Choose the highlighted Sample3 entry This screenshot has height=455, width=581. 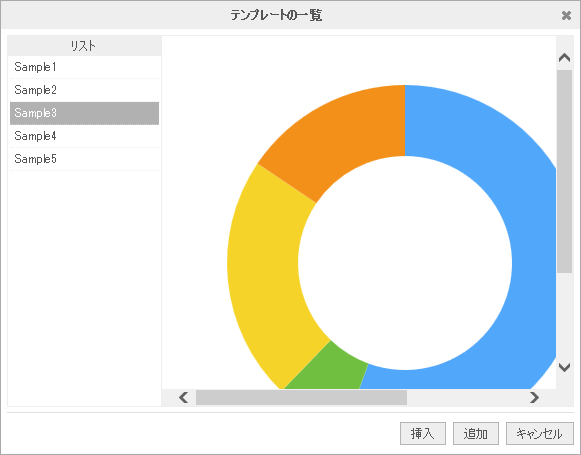84,113
